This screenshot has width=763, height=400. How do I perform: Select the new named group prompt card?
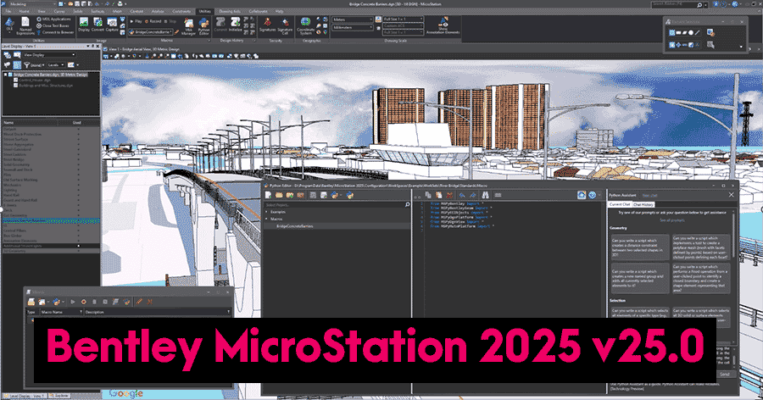pyautogui.click(x=640, y=278)
